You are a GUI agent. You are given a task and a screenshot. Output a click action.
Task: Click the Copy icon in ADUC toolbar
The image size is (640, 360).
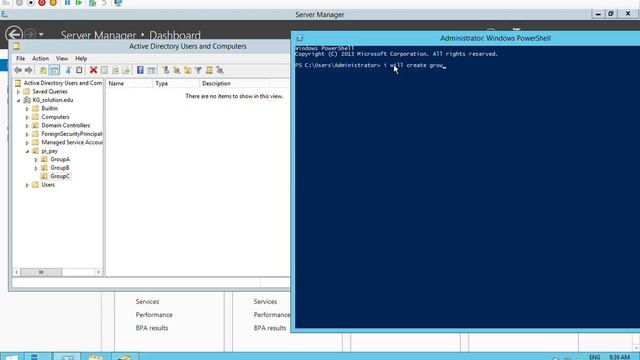[79, 70]
